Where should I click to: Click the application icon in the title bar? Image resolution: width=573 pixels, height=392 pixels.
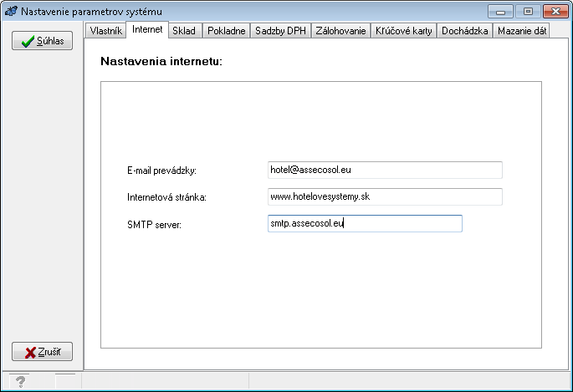12,12
